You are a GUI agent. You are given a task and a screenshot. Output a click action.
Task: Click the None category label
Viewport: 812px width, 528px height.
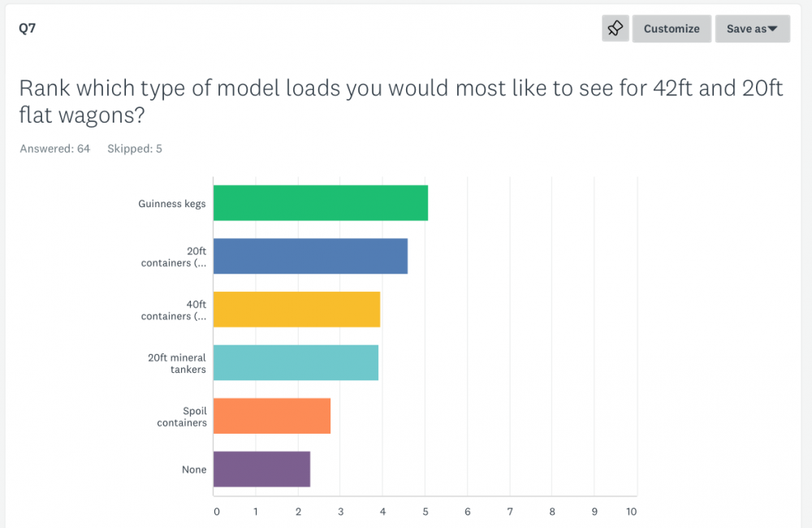click(194, 470)
